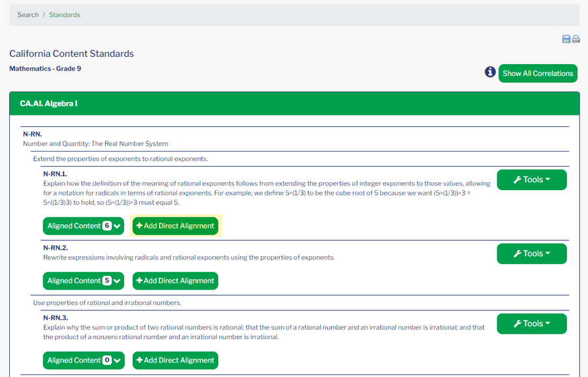Click 'Rewrite expressions involving radicals' description
588x377 pixels.
(189, 257)
